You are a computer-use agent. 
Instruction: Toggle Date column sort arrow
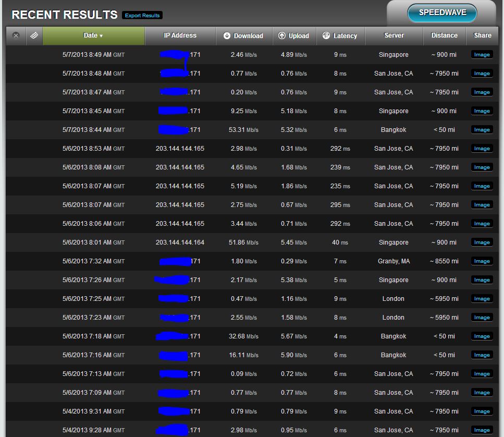[x=101, y=35]
